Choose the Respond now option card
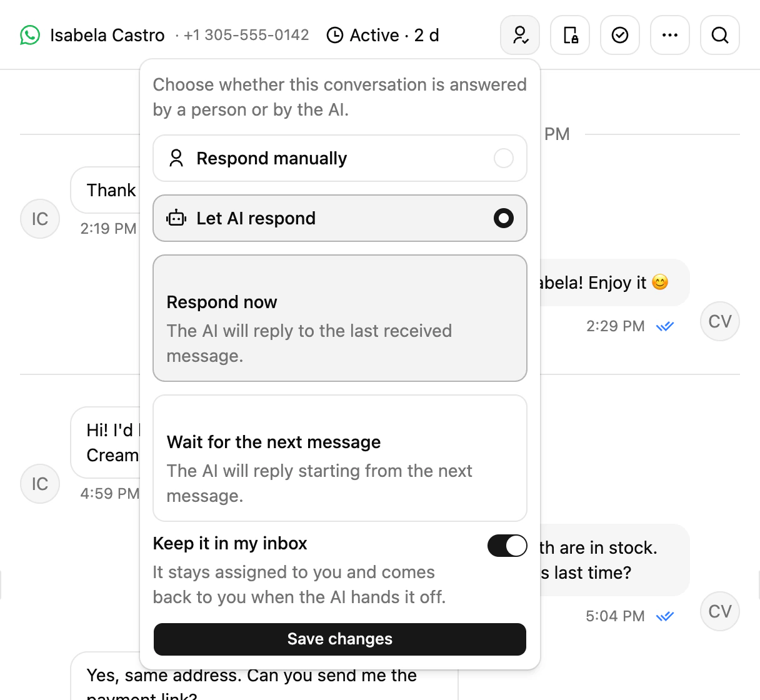 pos(340,318)
